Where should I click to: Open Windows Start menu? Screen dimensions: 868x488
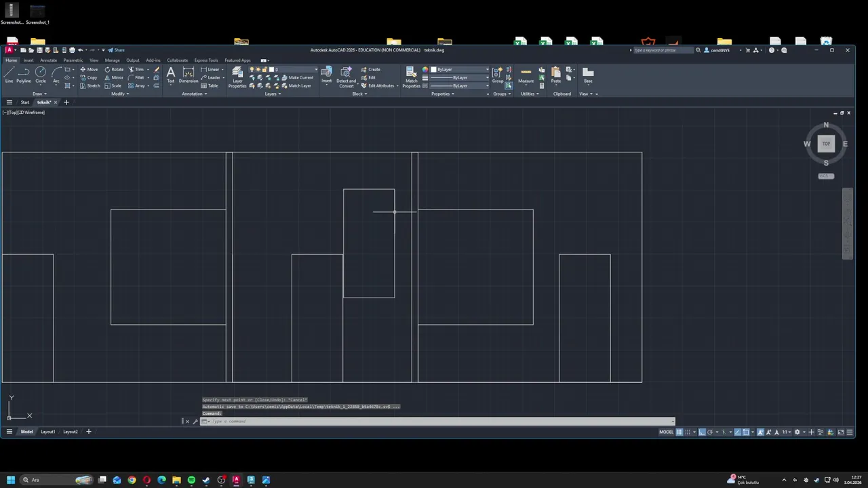coord(11,480)
